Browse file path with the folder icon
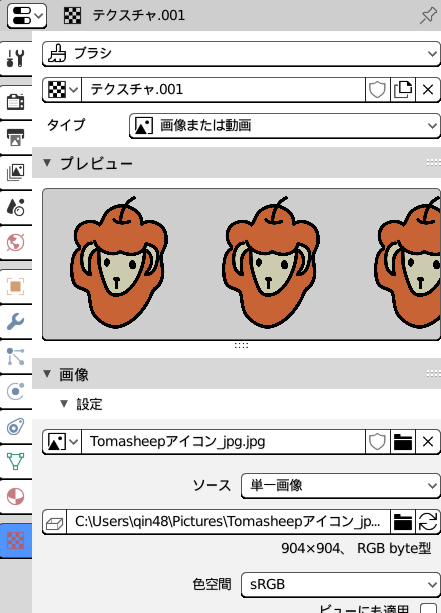Image resolution: width=441 pixels, height=613 pixels. pyautogui.click(x=403, y=522)
